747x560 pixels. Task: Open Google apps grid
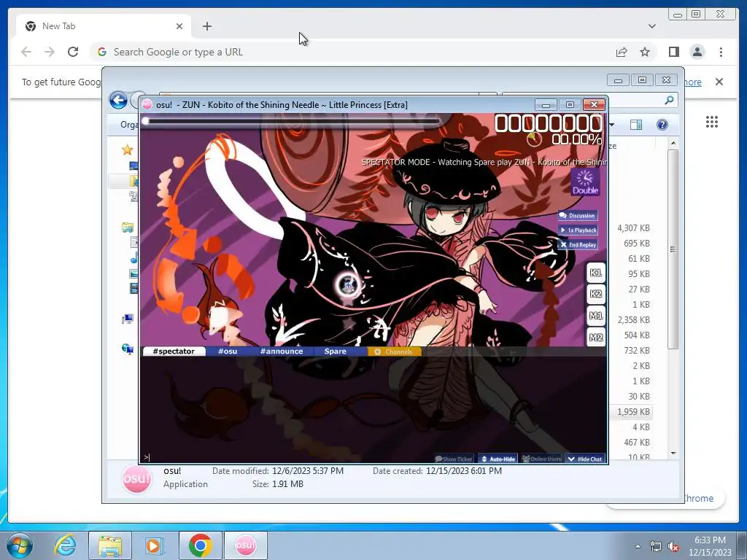(x=712, y=122)
